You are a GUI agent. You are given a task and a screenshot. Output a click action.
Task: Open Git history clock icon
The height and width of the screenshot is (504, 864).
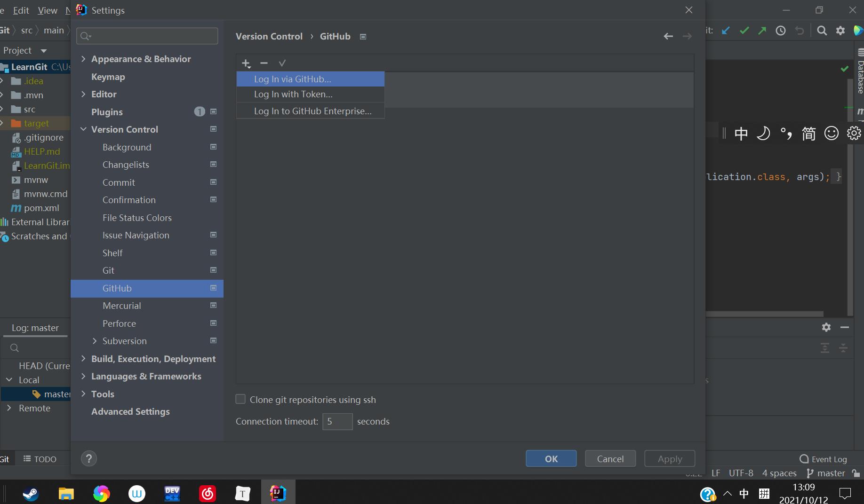click(781, 31)
